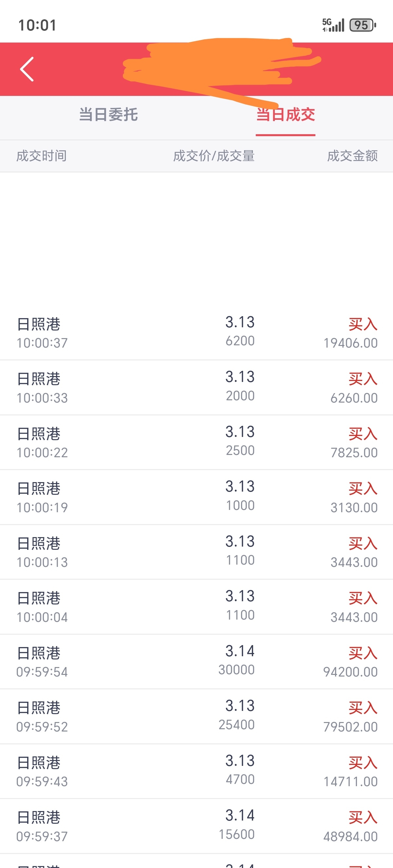Open the 3130.00 buy transaction row

196,497
